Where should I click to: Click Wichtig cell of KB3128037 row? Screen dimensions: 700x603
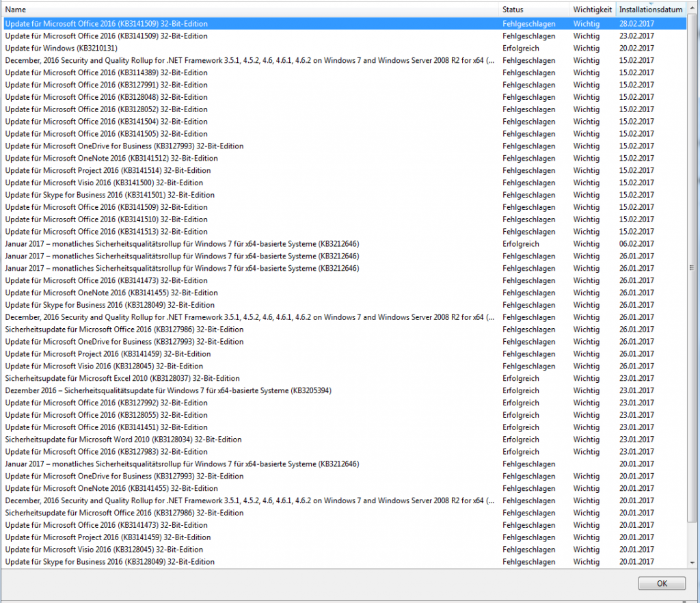click(586, 378)
